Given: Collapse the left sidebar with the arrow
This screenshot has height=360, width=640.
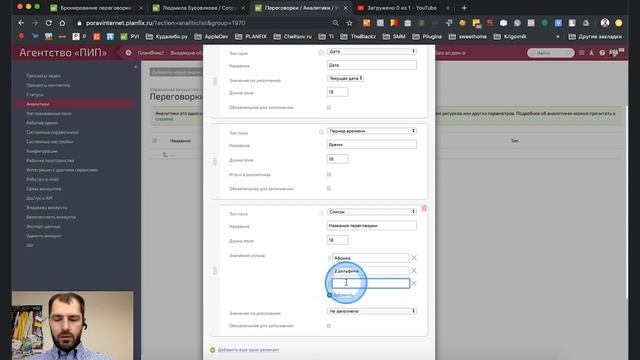Looking at the screenshot, I should click(136, 67).
